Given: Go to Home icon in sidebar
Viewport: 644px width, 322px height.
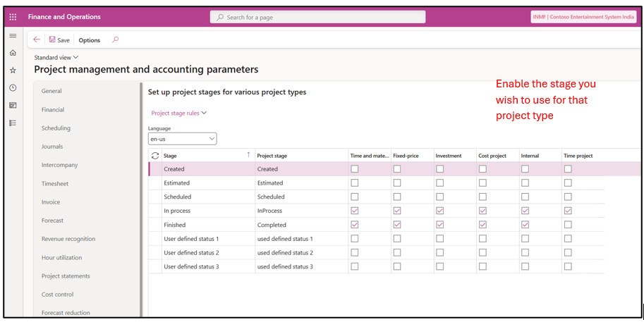Looking at the screenshot, I should point(13,53).
